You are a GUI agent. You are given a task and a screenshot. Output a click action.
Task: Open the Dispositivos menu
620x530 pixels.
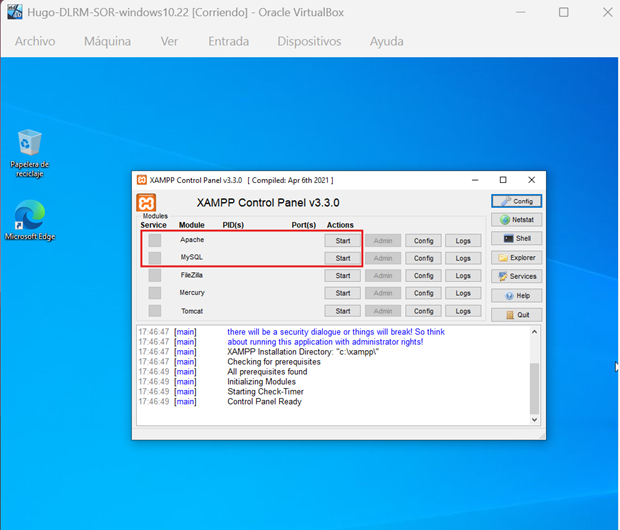click(309, 41)
